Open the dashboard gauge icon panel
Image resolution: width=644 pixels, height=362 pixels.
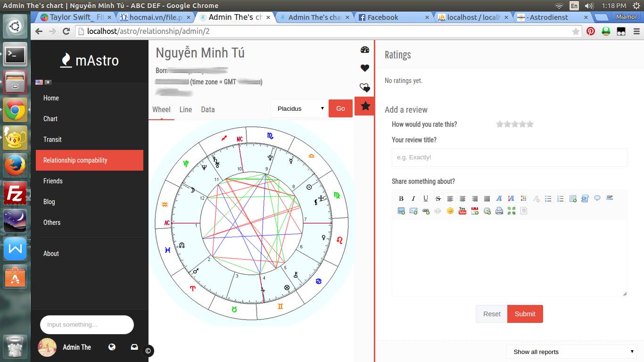pos(364,50)
